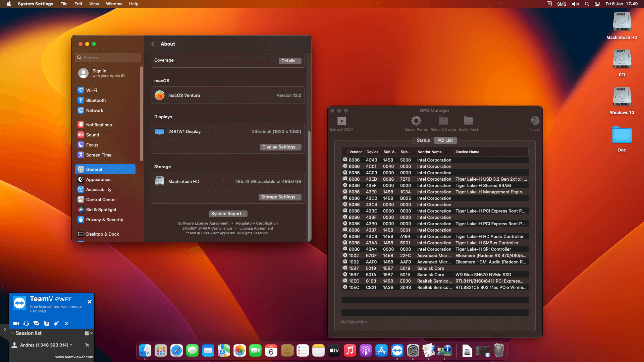The image size is (644, 362).
Task: Click the Install Kext icon
Action: (468, 120)
